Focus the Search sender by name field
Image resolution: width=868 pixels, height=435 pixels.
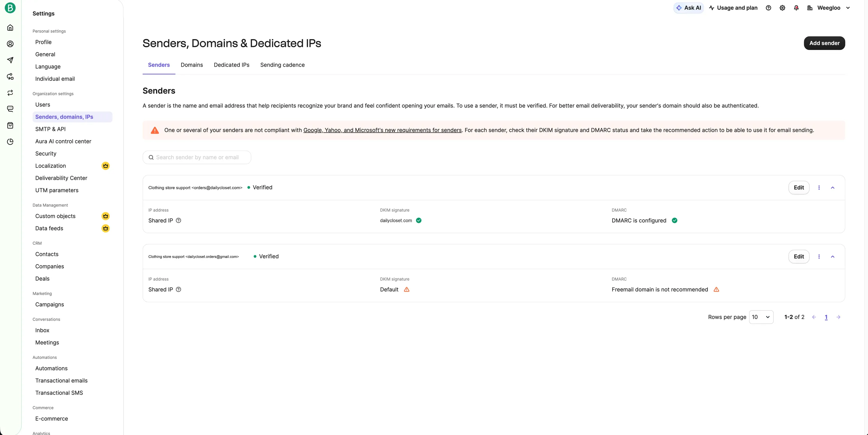click(197, 157)
